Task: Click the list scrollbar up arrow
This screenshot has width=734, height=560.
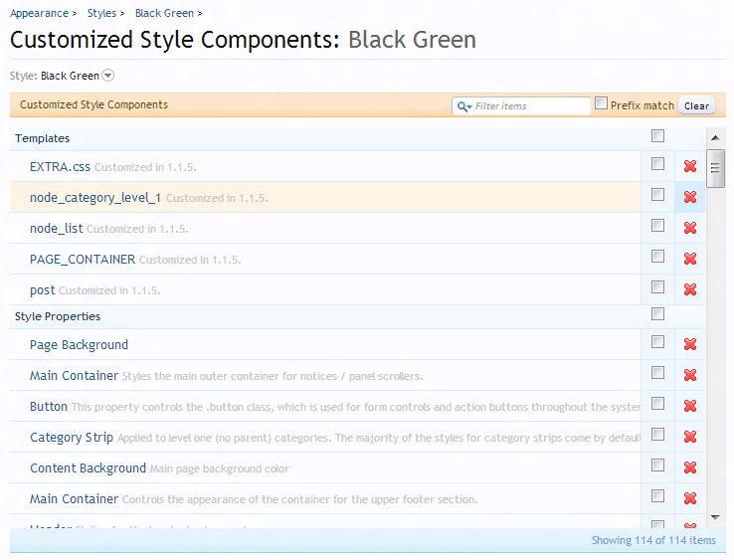Action: pyautogui.click(x=715, y=137)
